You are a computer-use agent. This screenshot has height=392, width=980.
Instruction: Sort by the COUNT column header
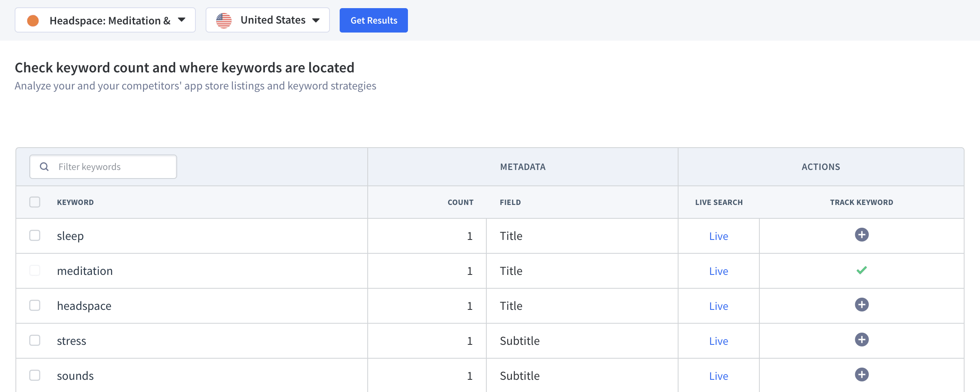pyautogui.click(x=460, y=203)
